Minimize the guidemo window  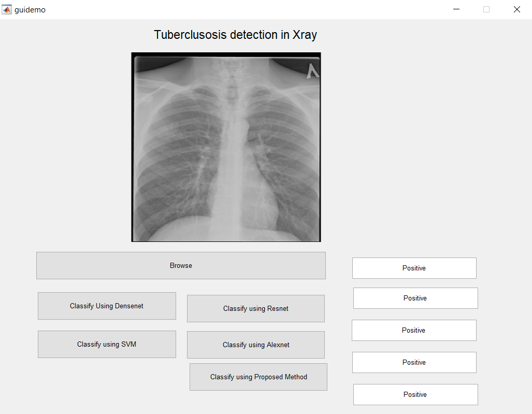(456, 9)
